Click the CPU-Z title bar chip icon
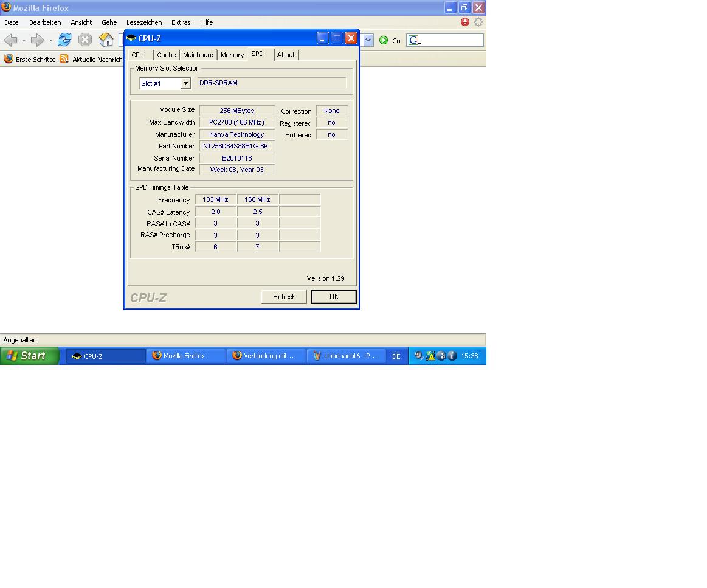Viewport: 707px width, 588px height. point(131,38)
